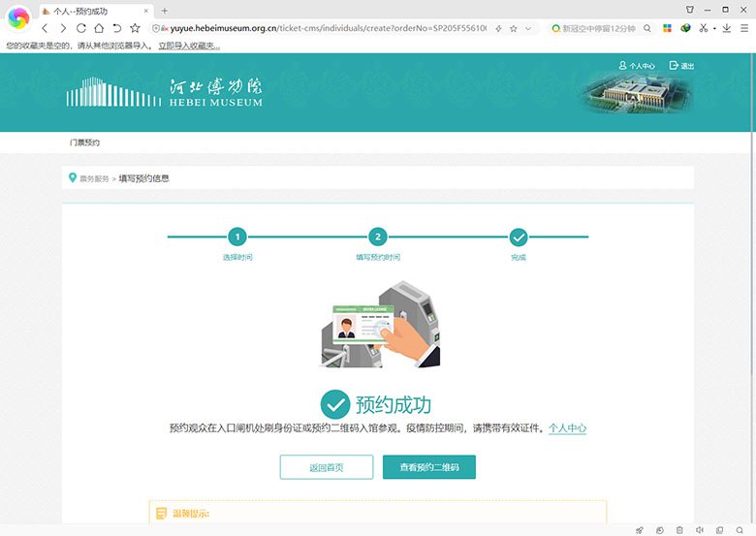Screen dimensions: 756x536
Task: Click the home page icon in toolbar
Action: tap(99, 28)
